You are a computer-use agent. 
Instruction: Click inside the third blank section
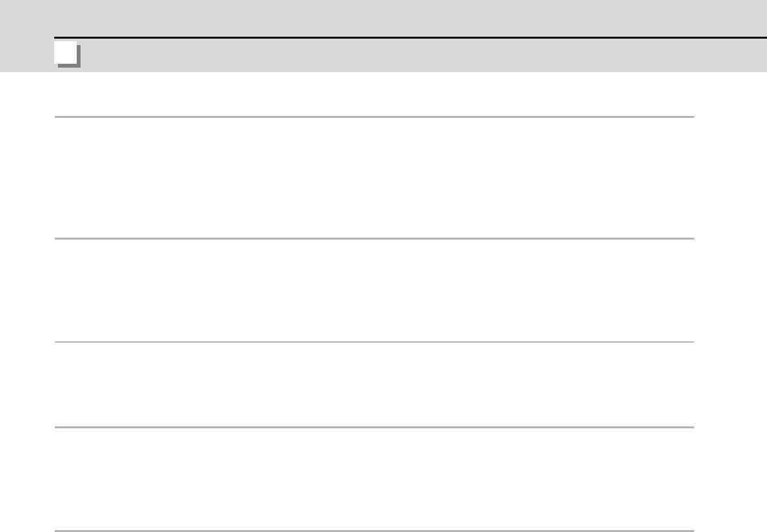pyautogui.click(x=374, y=385)
